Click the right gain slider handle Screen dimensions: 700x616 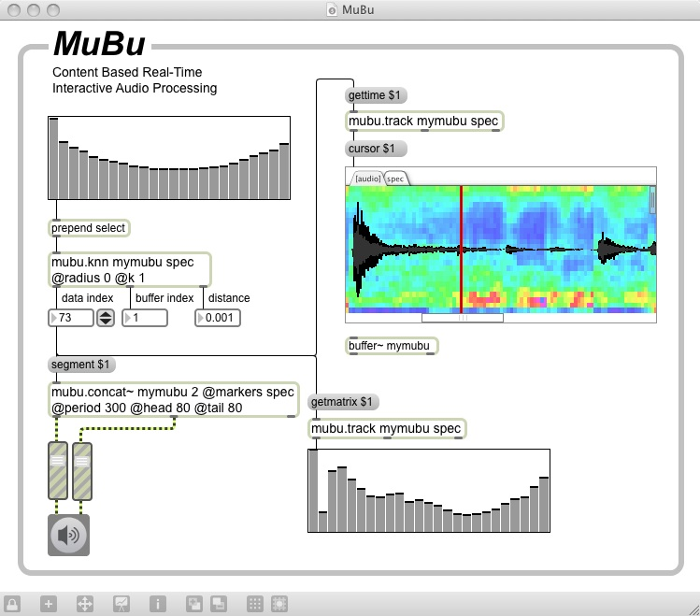click(x=82, y=461)
